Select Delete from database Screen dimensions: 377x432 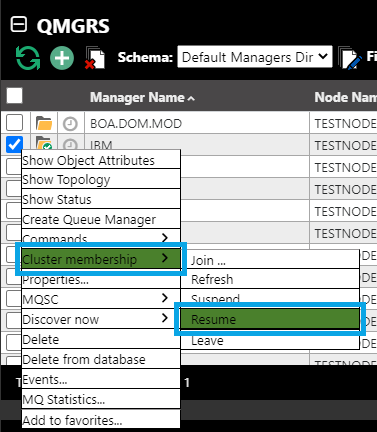pyautogui.click(x=101, y=359)
